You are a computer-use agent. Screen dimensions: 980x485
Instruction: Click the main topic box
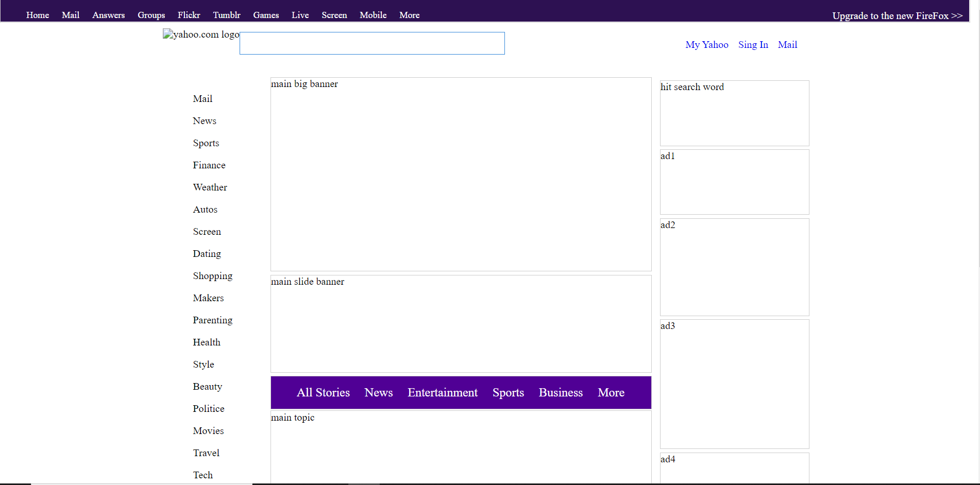tap(461, 447)
